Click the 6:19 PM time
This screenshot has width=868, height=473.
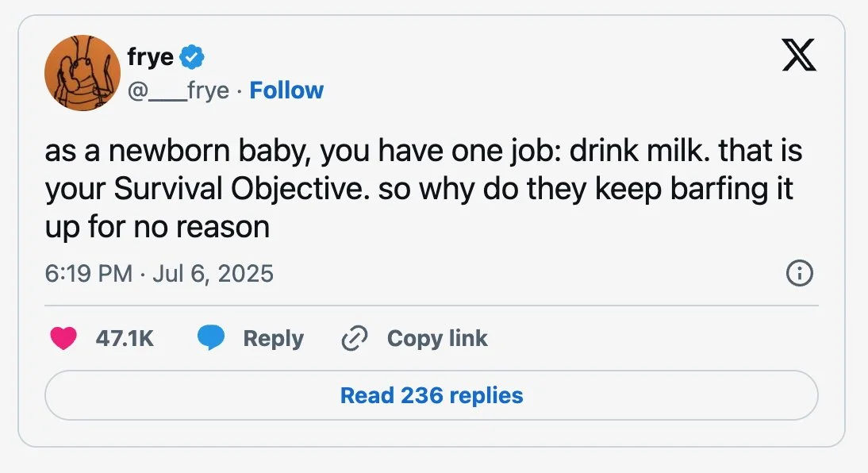(x=88, y=275)
